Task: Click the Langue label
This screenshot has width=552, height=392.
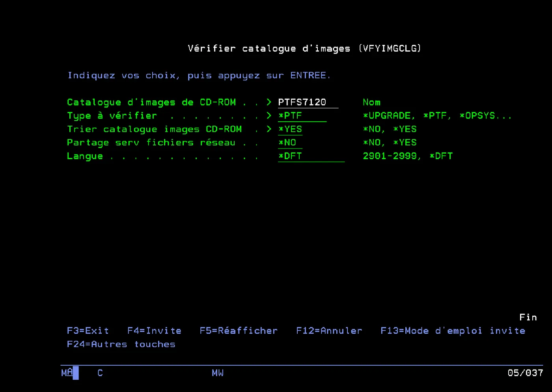Action: click(x=85, y=156)
